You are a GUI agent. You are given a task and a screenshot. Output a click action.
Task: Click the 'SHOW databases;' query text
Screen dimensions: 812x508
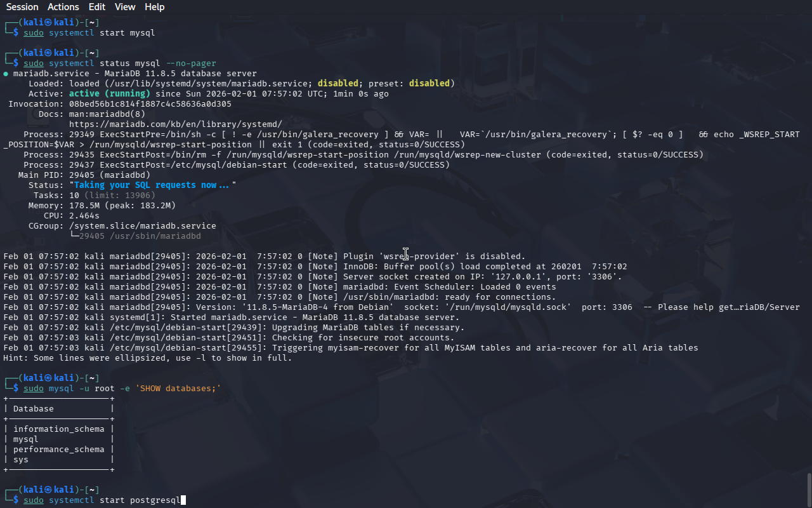click(x=178, y=389)
